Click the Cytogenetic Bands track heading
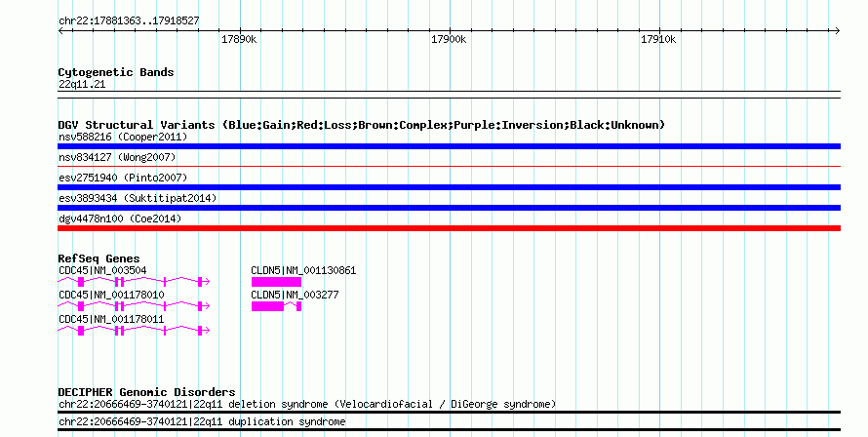Image resolution: width=868 pixels, height=437 pixels. click(116, 72)
